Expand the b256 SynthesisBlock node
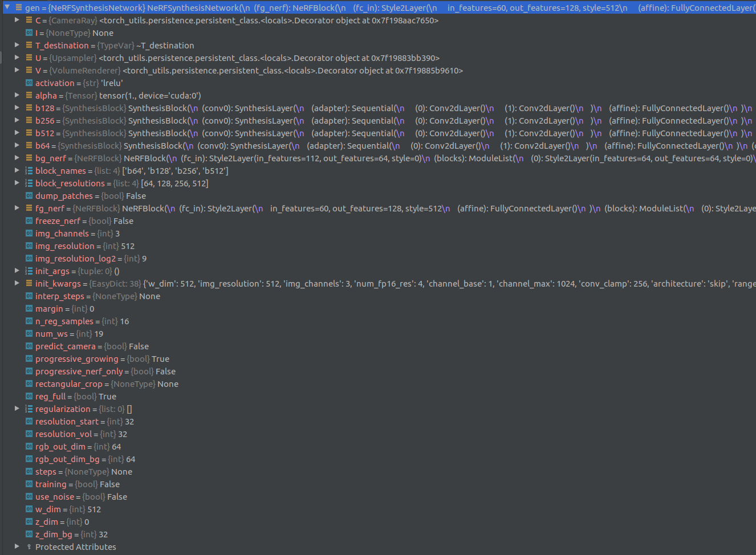 click(x=17, y=120)
